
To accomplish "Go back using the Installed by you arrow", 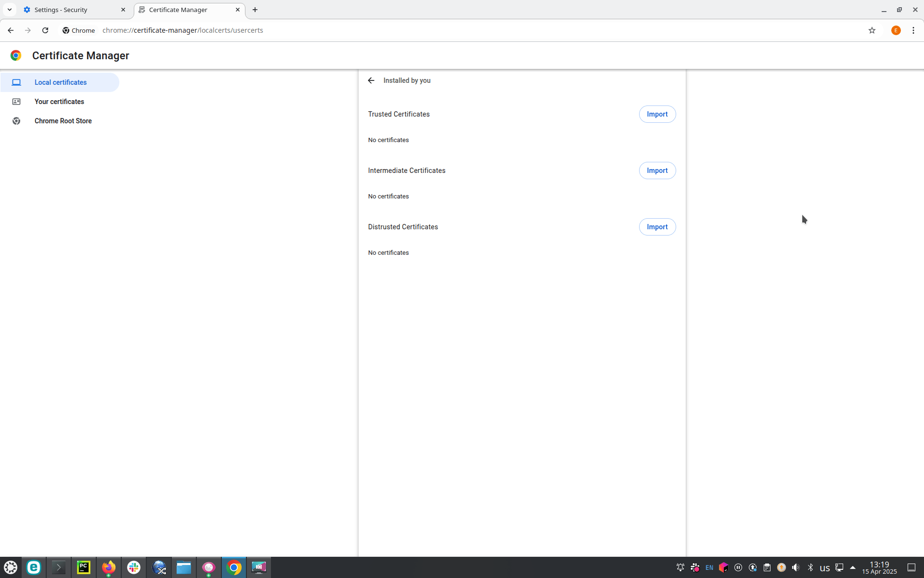I will 371,80.
